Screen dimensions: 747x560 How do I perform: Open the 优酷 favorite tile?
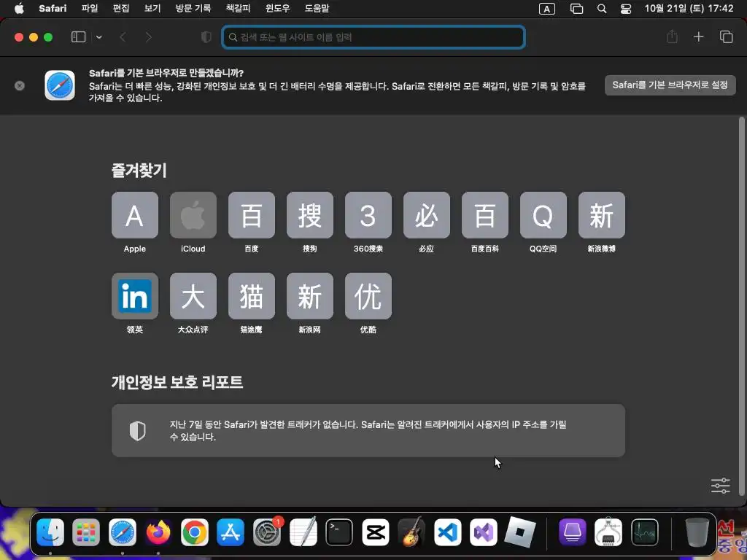click(368, 296)
